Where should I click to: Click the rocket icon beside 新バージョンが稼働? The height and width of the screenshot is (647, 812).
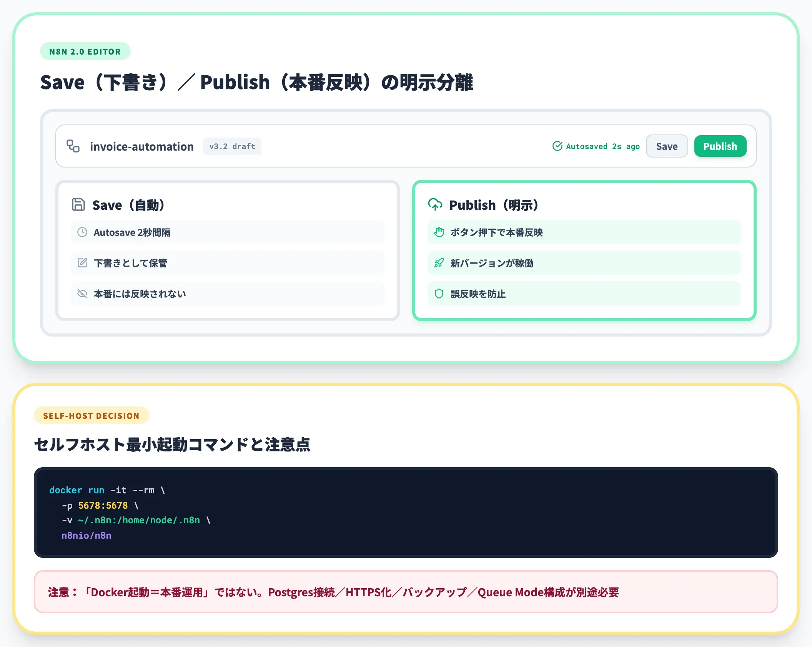click(439, 263)
